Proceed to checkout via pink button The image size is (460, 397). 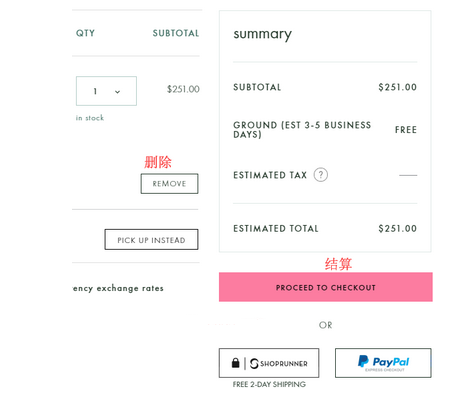point(326,287)
